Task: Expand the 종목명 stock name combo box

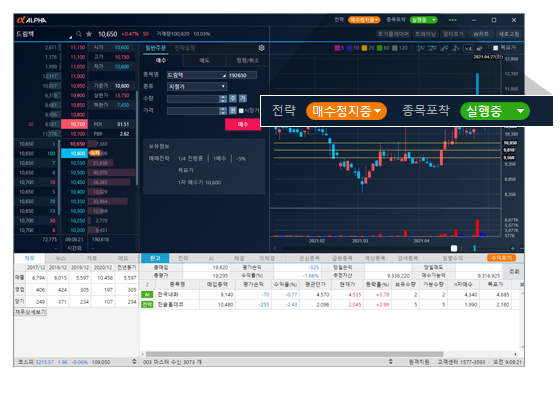Action: [197, 75]
